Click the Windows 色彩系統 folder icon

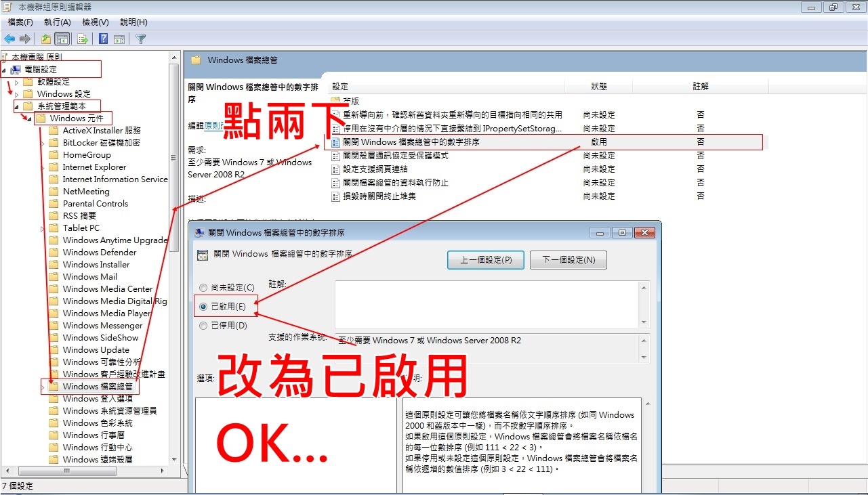[54, 423]
